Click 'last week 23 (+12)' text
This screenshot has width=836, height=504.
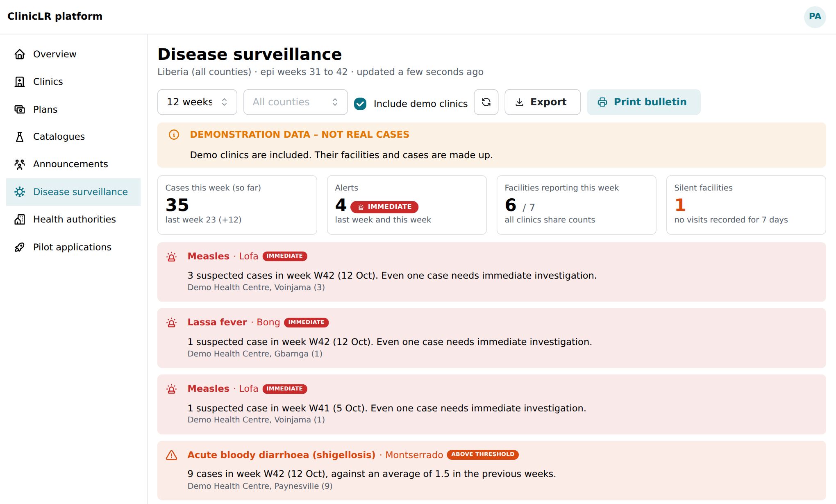point(203,220)
